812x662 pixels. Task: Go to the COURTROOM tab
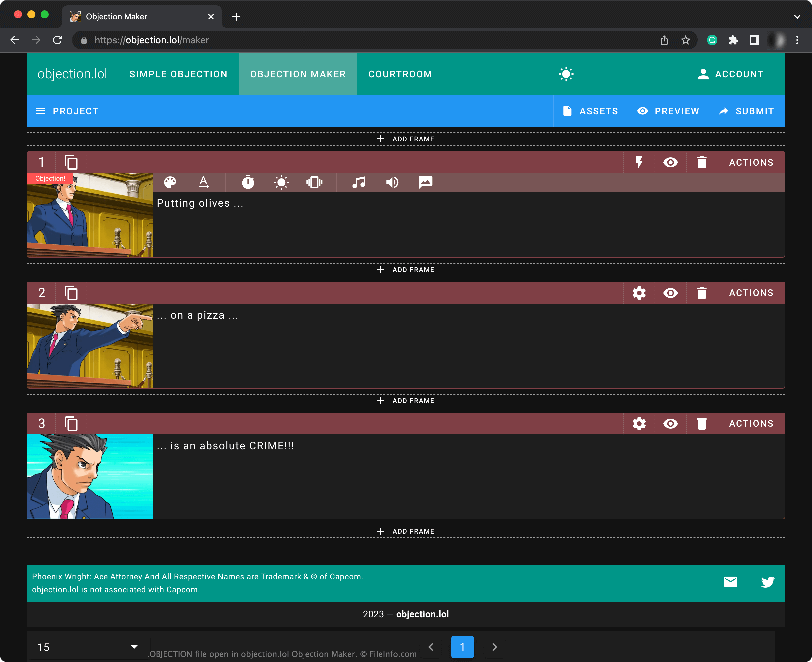pyautogui.click(x=400, y=74)
